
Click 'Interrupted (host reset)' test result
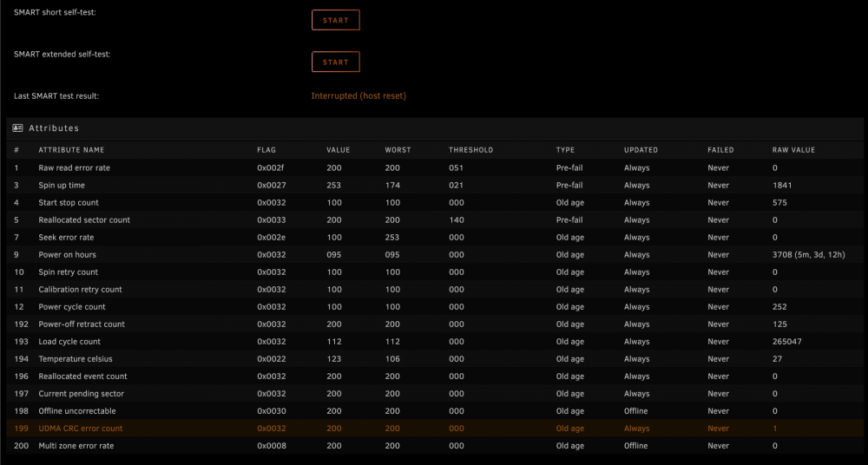click(x=358, y=95)
